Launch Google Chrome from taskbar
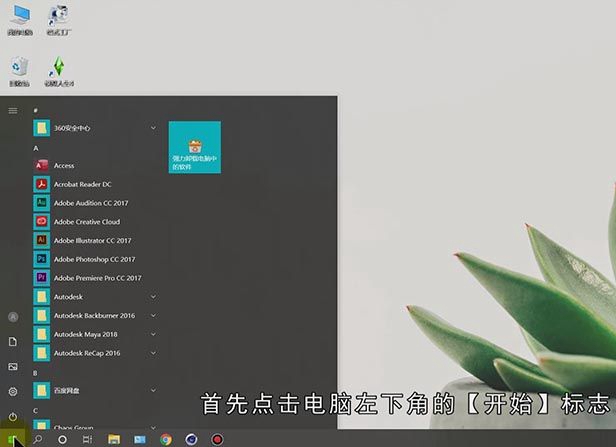Screen dimensions: 616x447 (166, 440)
